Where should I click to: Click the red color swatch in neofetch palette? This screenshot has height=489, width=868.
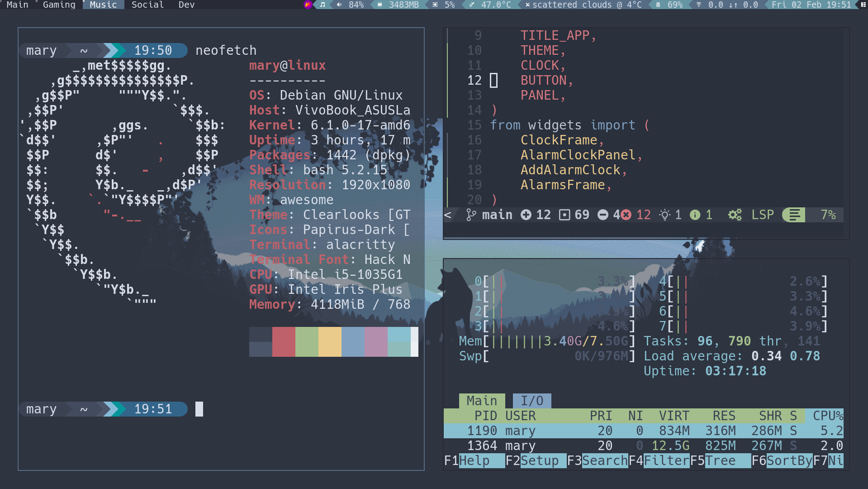pos(284,342)
